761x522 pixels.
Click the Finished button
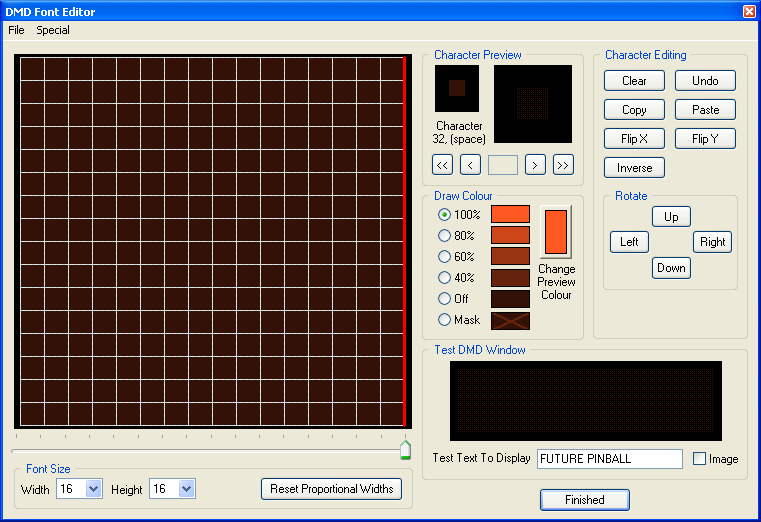(x=585, y=500)
